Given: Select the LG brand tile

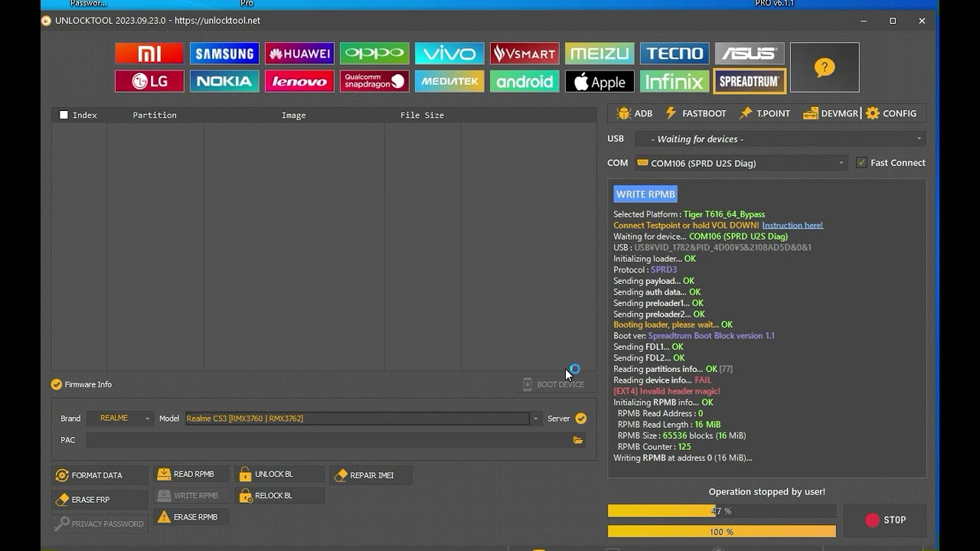Looking at the screenshot, I should coord(149,81).
